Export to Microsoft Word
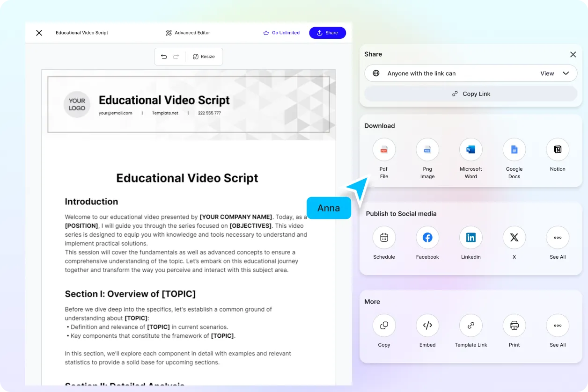 pos(471,150)
